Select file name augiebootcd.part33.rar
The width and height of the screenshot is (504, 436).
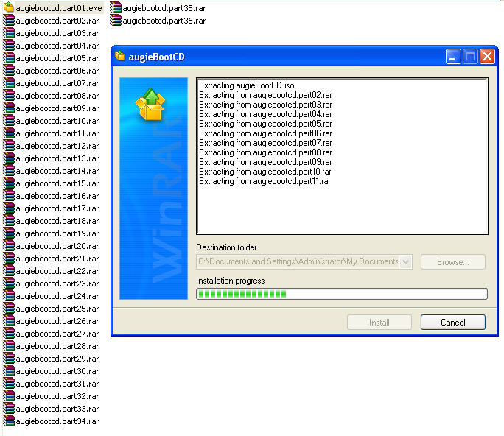click(57, 409)
